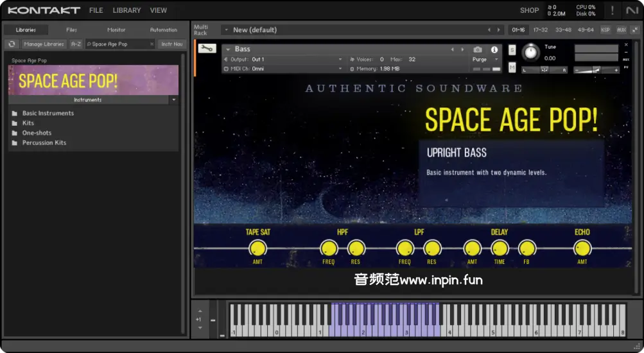Go to next instrument with right arrow
Image resolution: width=644 pixels, height=353 pixels.
click(462, 49)
